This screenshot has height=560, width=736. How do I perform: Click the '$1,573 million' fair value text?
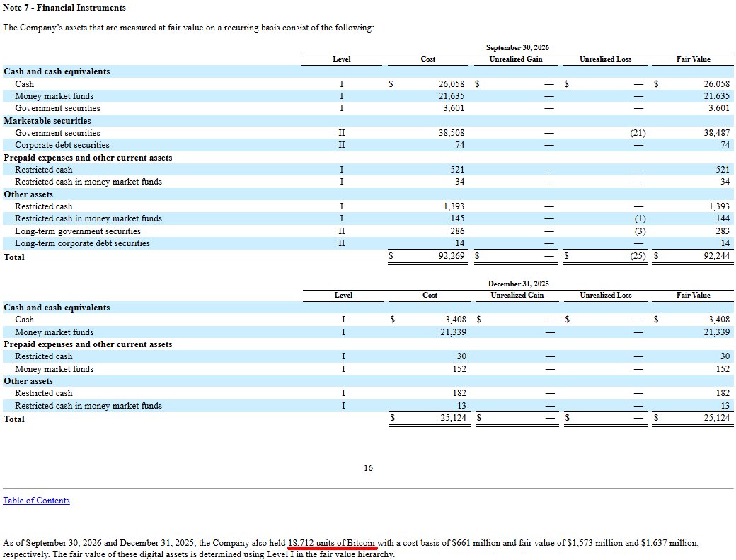click(597, 542)
